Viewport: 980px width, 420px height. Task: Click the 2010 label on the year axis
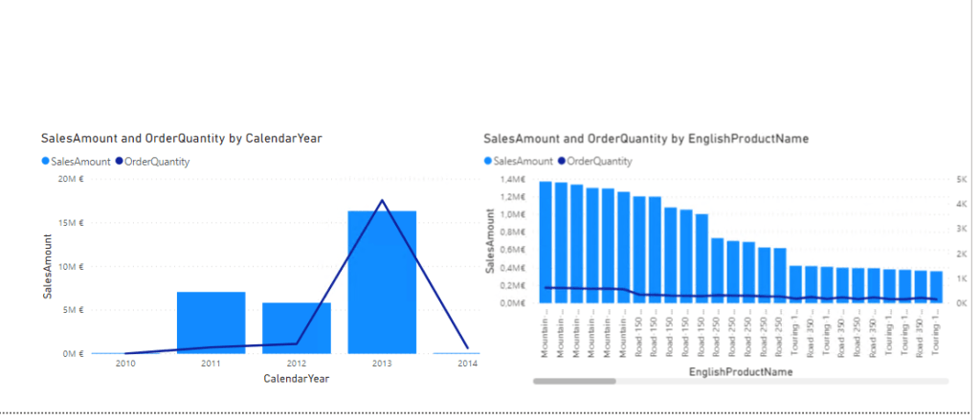pos(126,365)
